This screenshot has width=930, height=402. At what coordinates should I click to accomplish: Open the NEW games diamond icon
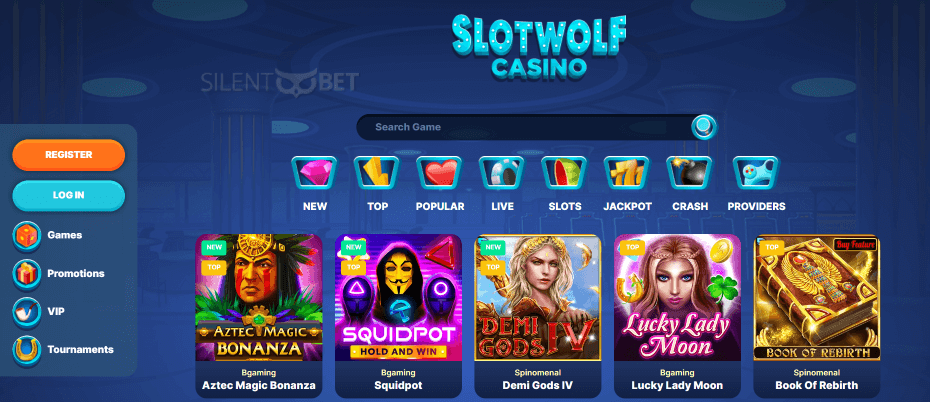314,173
